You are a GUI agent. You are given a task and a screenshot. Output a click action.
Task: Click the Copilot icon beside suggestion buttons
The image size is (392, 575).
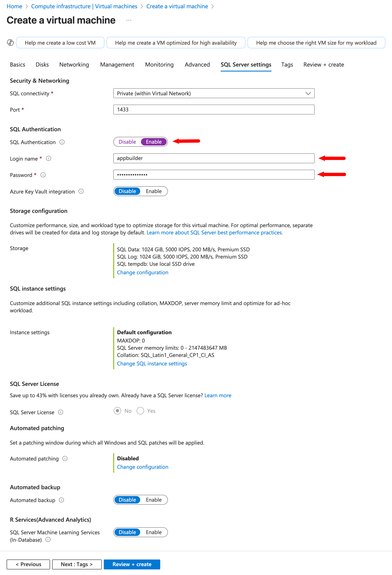10,43
